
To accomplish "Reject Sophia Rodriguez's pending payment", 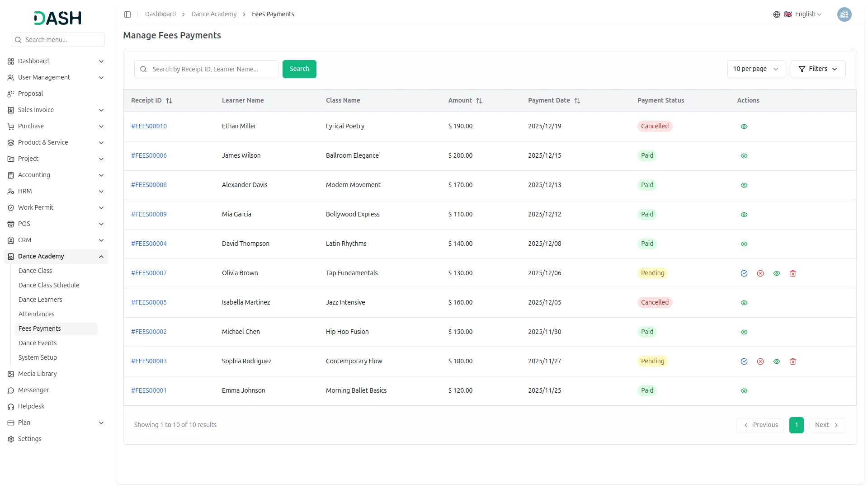I will click(x=760, y=361).
